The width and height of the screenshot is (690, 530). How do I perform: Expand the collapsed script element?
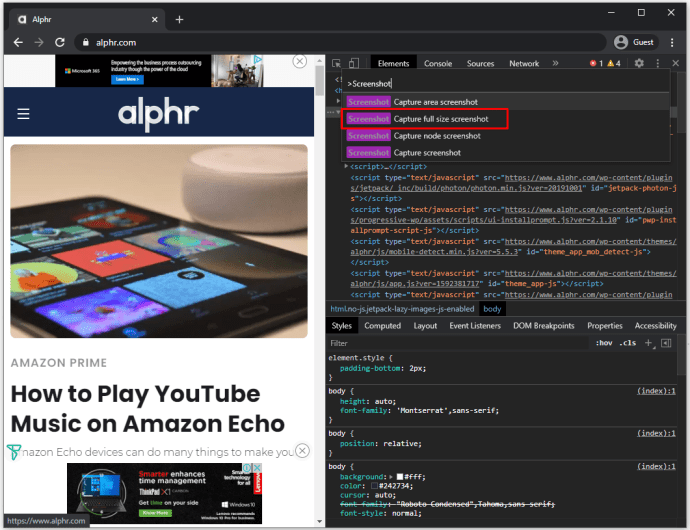(346, 166)
